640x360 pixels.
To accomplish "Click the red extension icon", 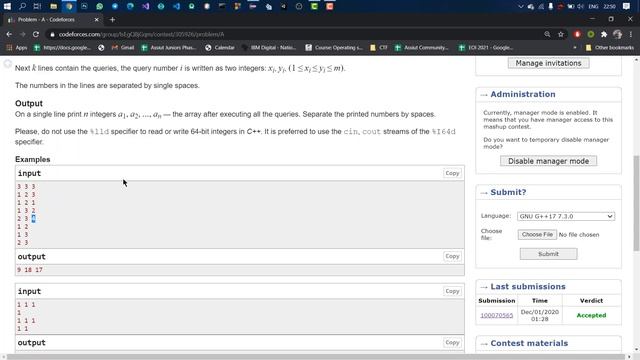I will [x=577, y=34].
